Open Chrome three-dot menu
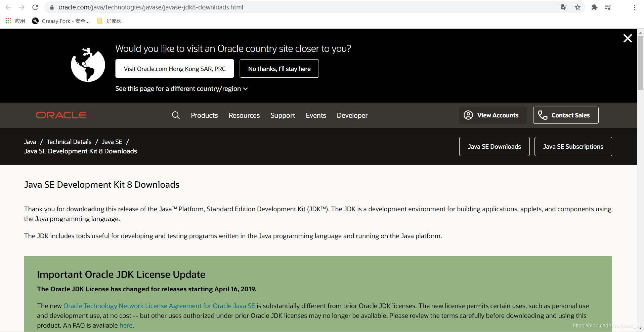This screenshot has width=644, height=332. 635,7
